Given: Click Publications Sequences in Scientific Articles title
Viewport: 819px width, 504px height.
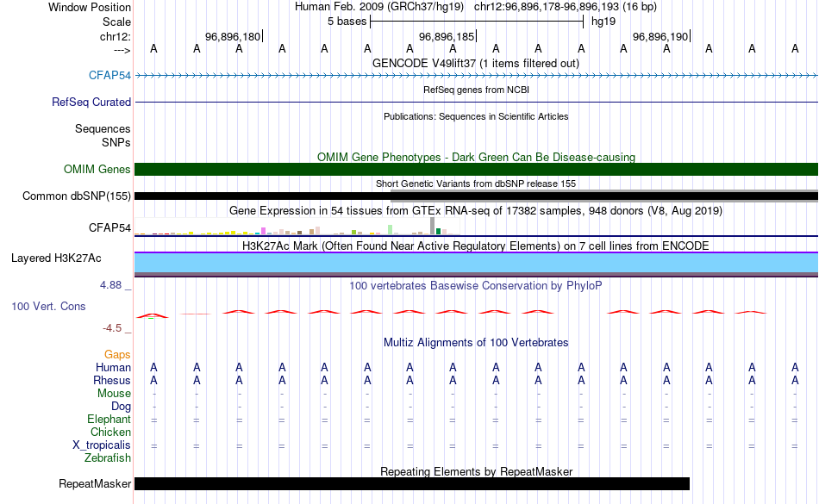Looking at the screenshot, I should click(476, 116).
